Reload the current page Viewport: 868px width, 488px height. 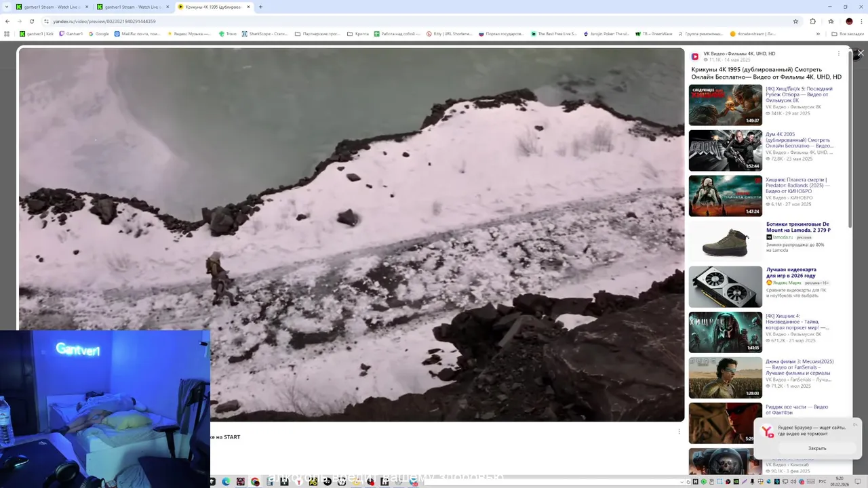pos(33,21)
